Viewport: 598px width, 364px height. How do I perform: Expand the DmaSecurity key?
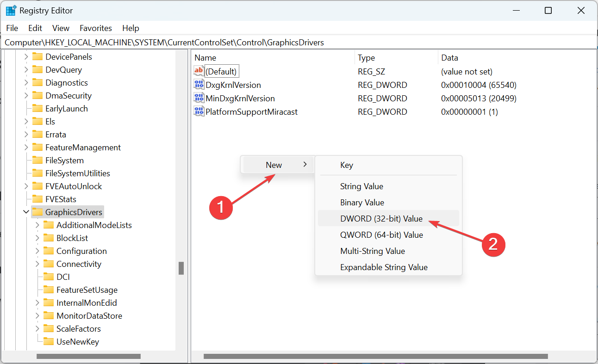coord(26,95)
